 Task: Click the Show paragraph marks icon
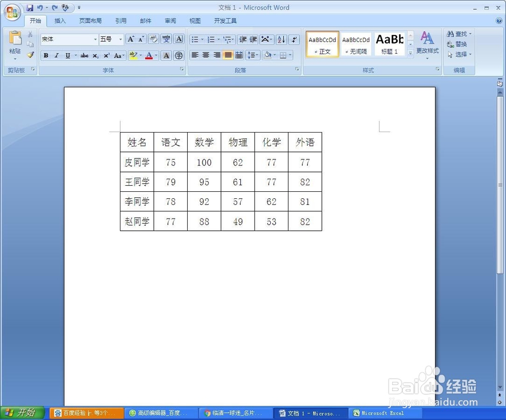(293, 39)
